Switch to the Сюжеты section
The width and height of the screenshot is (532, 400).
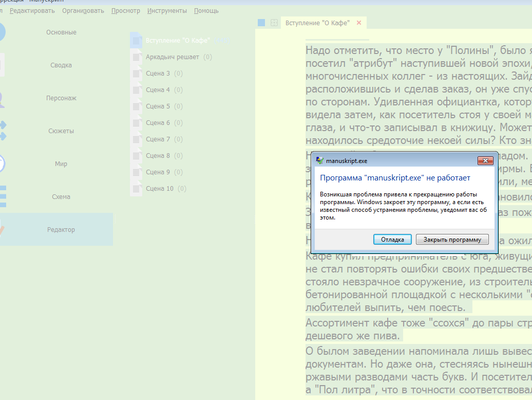[61, 131]
